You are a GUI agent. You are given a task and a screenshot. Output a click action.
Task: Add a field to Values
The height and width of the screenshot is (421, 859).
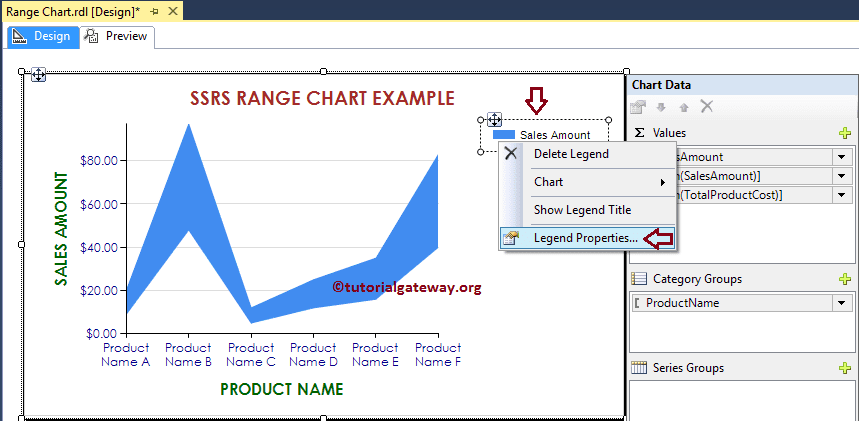(x=845, y=133)
